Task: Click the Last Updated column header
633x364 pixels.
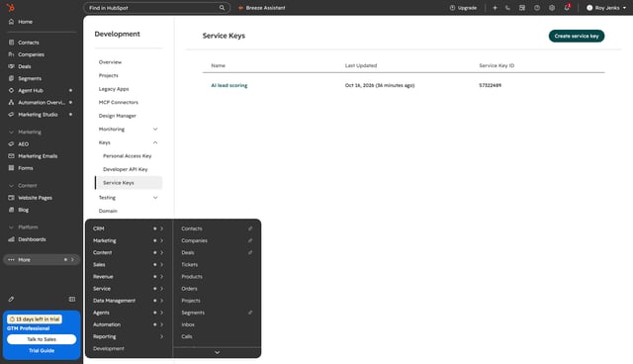Action: coord(361,65)
